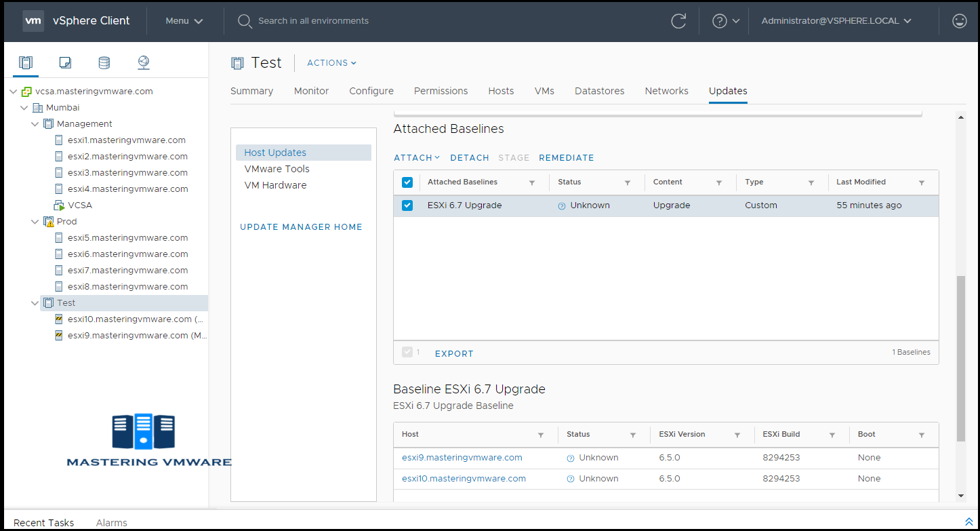Click the search magnifier icon
The height and width of the screenshot is (531, 980).
pyautogui.click(x=245, y=21)
